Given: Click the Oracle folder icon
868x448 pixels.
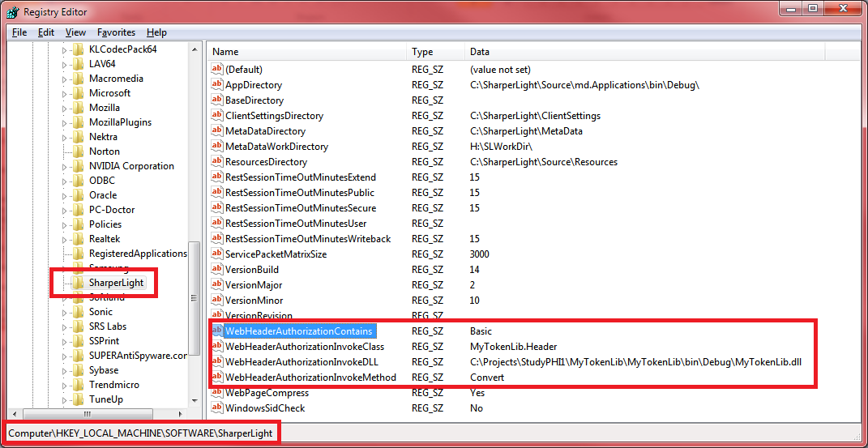Looking at the screenshot, I should pyautogui.click(x=79, y=194).
